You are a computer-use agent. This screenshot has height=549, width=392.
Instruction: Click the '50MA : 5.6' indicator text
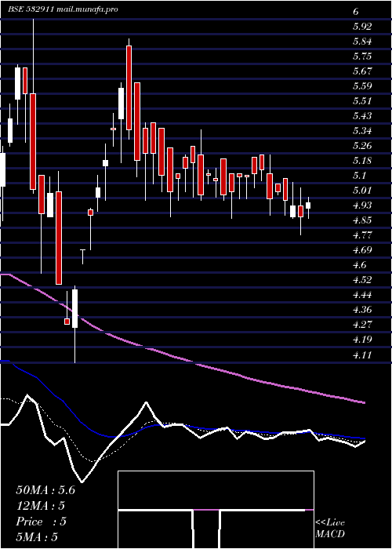45,490
